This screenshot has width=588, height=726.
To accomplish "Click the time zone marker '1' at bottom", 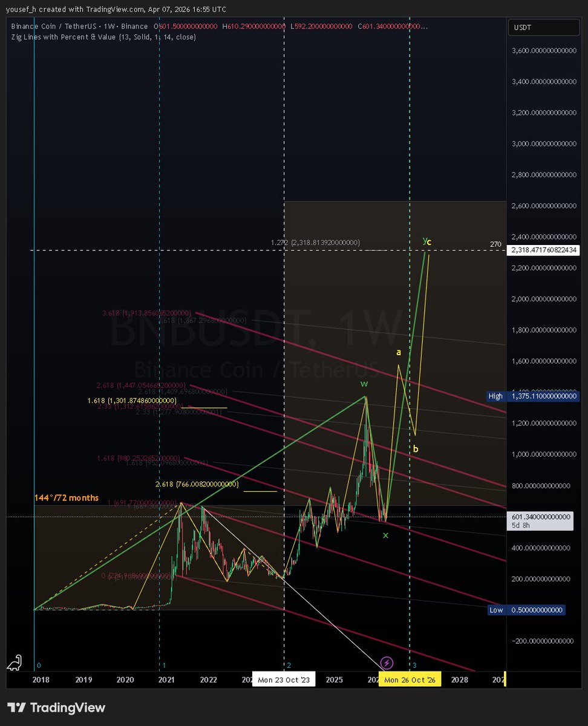I will [x=163, y=665].
